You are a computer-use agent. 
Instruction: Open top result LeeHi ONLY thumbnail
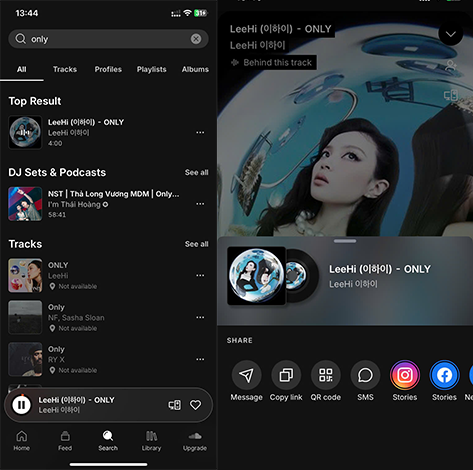click(25, 132)
